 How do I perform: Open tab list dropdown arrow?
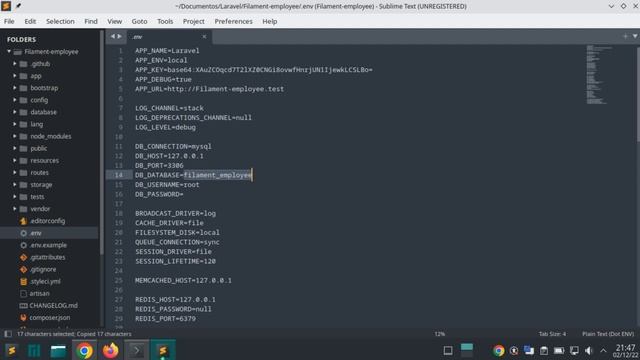coord(635,36)
